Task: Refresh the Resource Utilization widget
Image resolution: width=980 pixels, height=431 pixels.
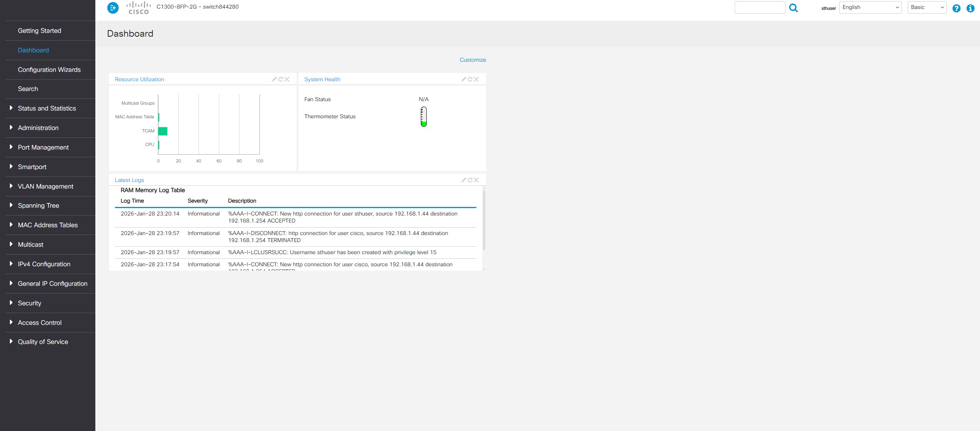Action: [281, 79]
